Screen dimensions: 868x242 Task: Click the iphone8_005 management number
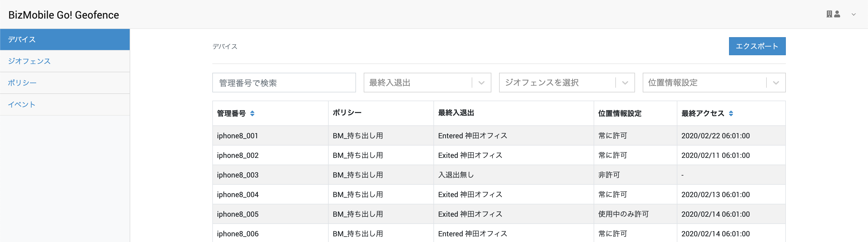238,214
